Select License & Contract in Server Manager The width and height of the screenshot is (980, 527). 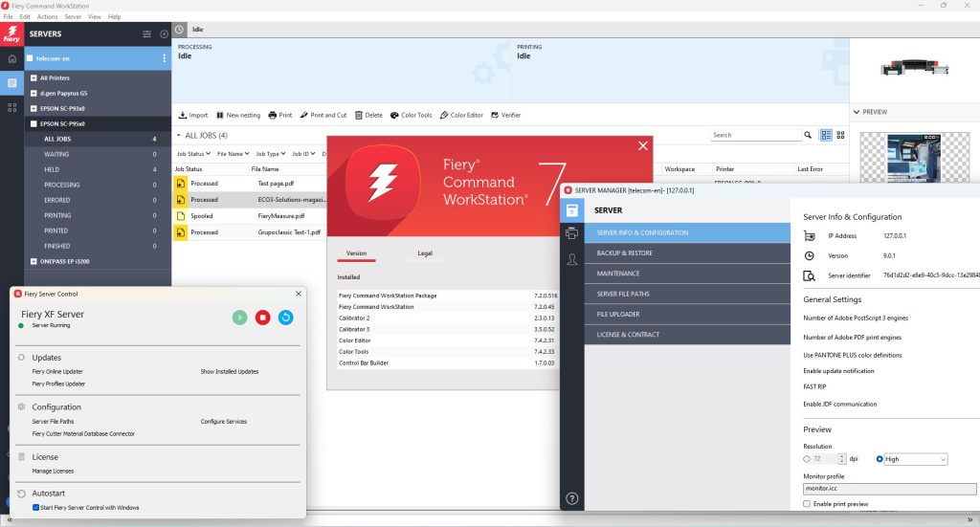tap(687, 335)
